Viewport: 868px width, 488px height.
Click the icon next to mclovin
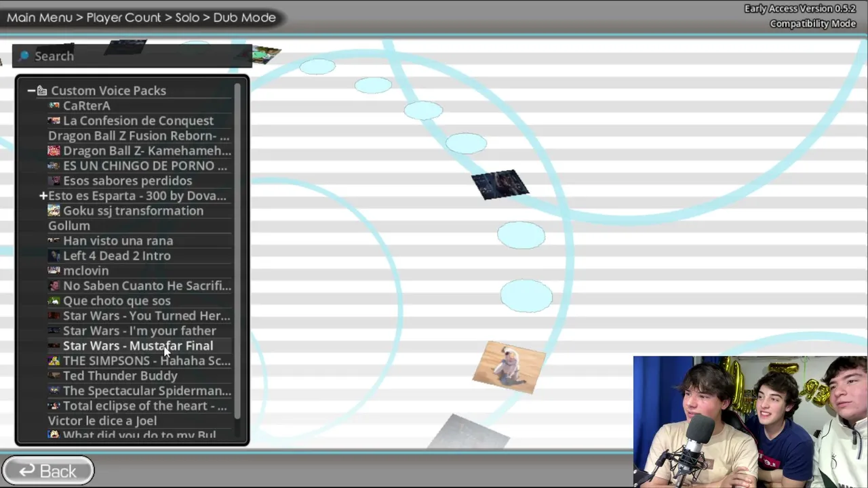tap(54, 270)
